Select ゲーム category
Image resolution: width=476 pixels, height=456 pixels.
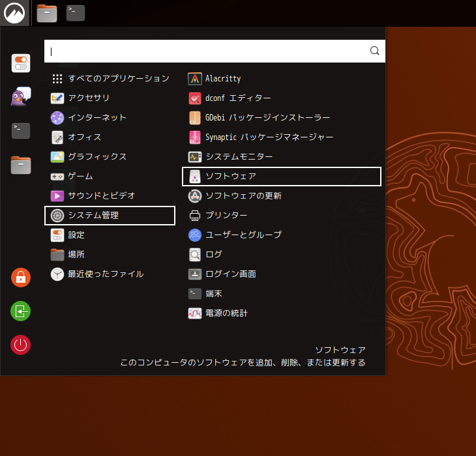point(110,176)
